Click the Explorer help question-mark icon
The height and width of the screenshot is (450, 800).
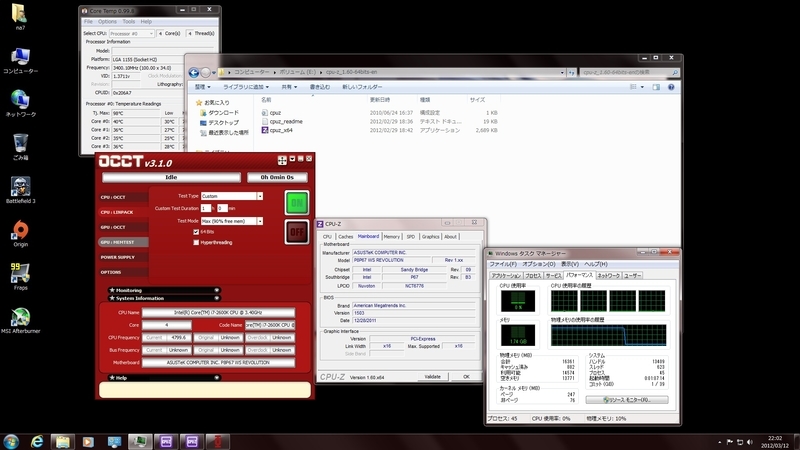[x=671, y=87]
